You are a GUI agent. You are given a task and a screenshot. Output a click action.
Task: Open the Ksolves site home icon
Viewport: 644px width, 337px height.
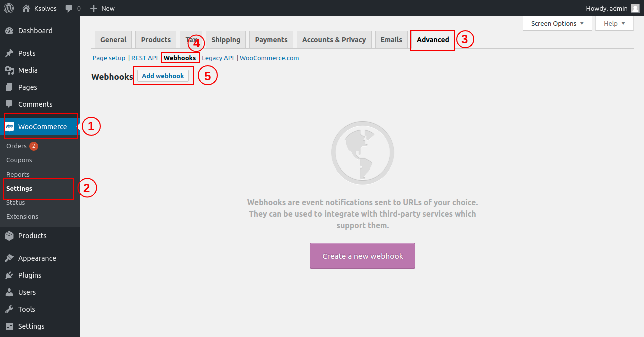tap(26, 8)
